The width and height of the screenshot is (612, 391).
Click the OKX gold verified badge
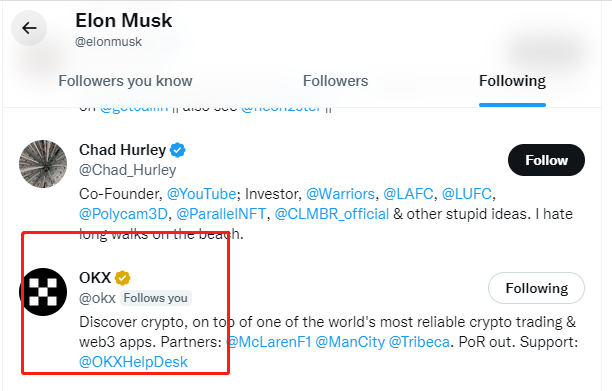coord(123,278)
